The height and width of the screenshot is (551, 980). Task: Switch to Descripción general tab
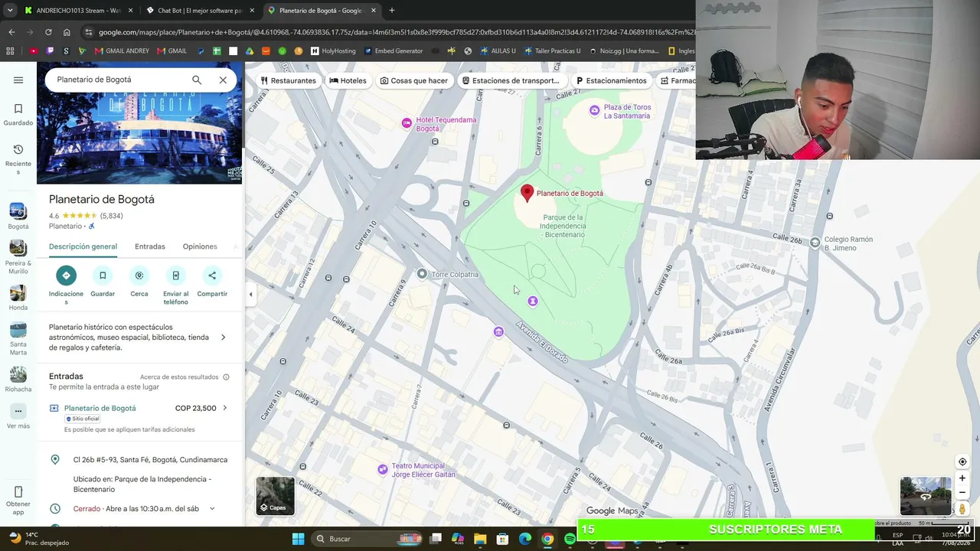(83, 246)
